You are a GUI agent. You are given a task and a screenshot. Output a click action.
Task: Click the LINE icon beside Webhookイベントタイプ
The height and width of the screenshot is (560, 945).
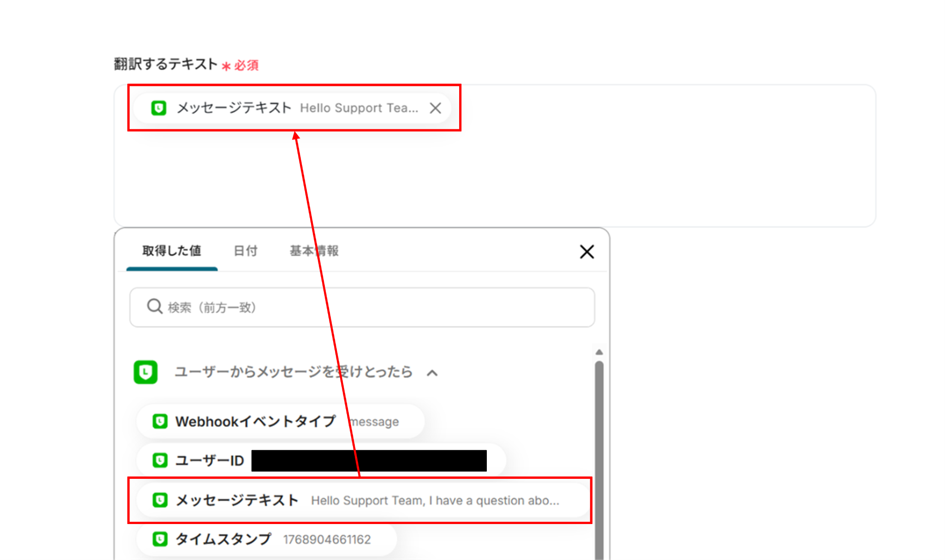(160, 421)
